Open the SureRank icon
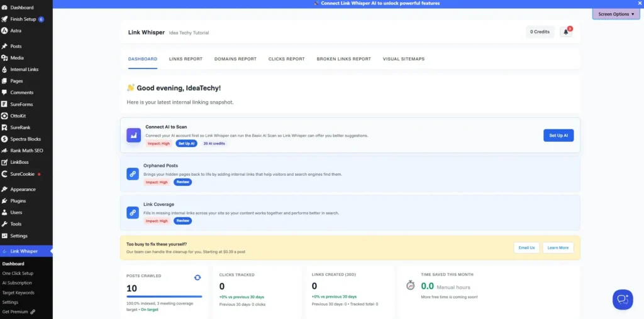 coord(4,127)
